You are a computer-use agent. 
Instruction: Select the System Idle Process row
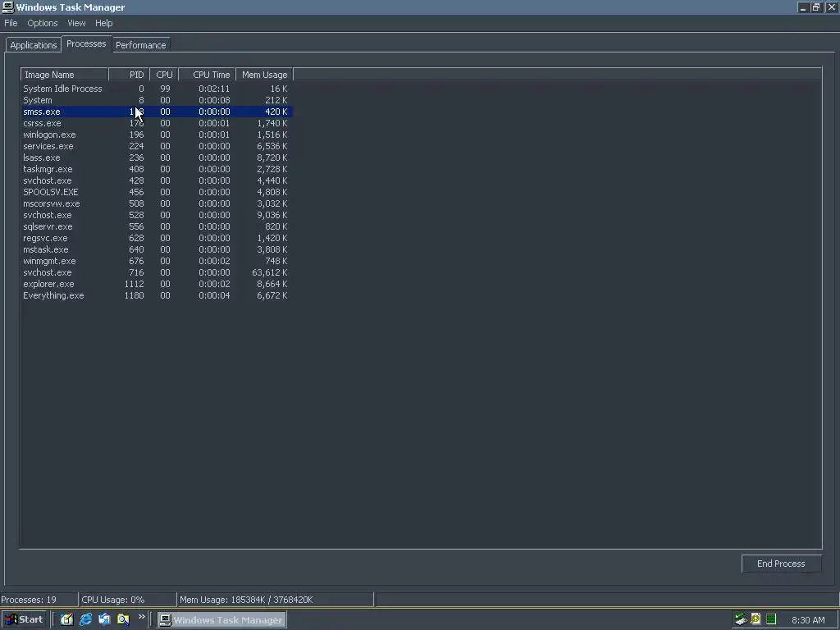(157, 89)
